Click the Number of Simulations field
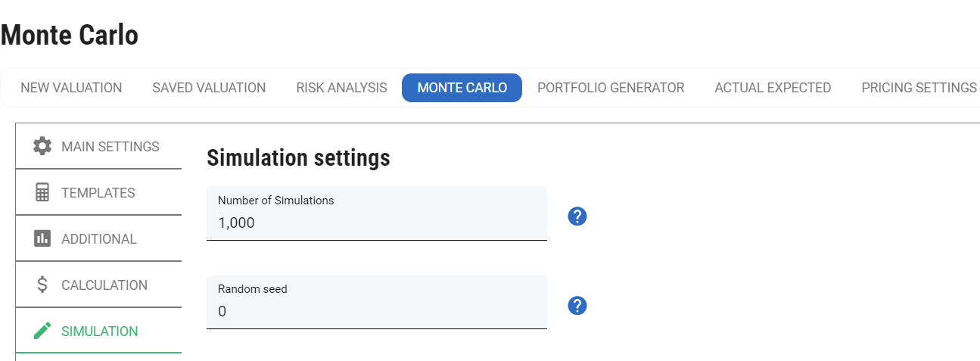 pos(376,223)
